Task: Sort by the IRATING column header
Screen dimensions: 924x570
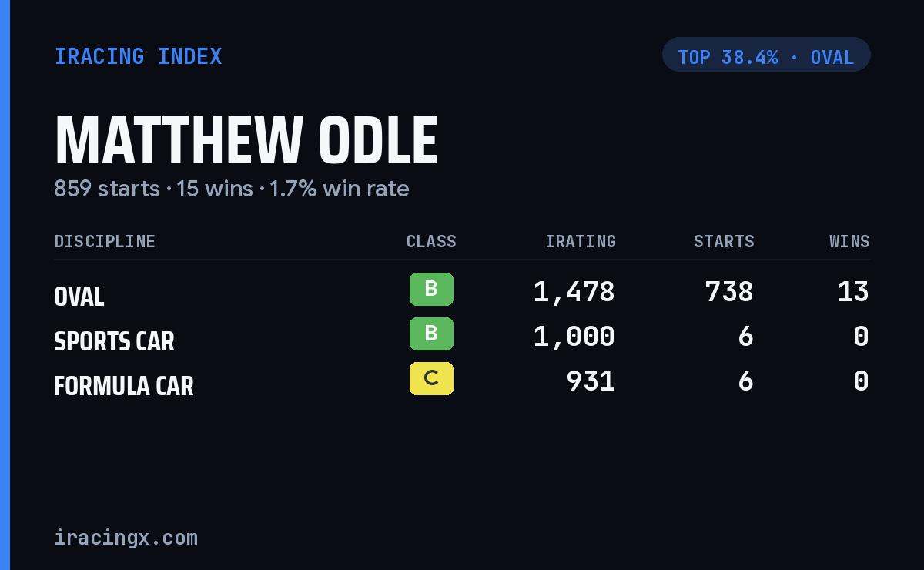Action: click(581, 242)
